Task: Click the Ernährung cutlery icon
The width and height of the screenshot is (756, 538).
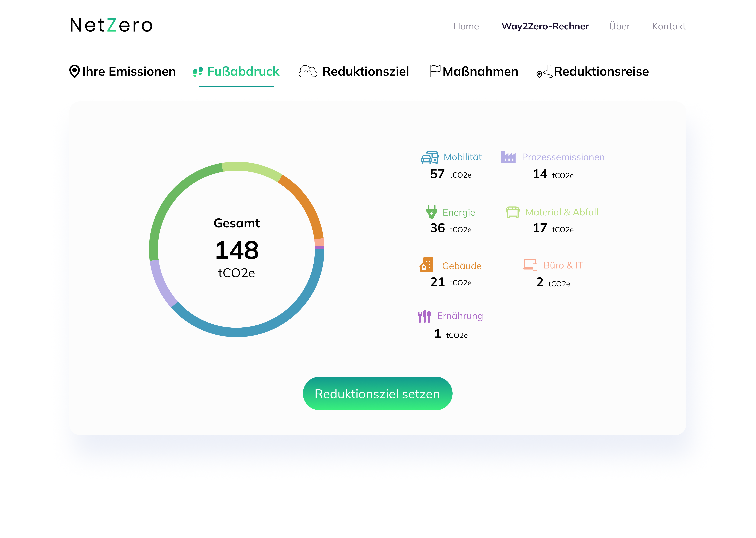Action: [x=424, y=316]
